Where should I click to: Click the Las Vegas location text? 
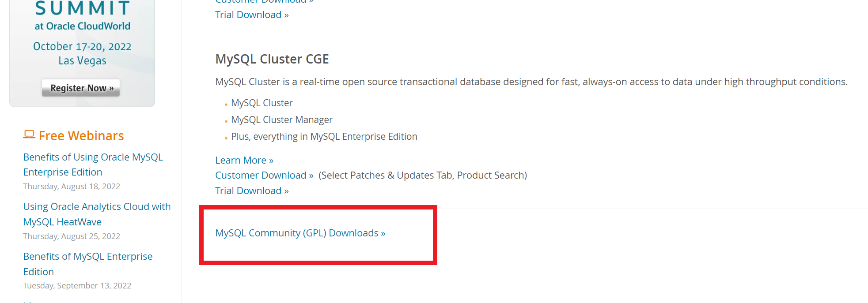click(82, 61)
